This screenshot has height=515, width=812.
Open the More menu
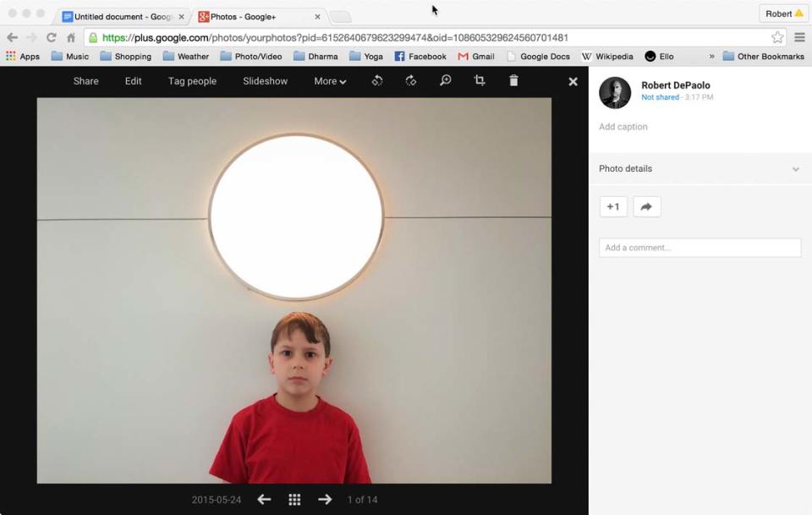tap(328, 80)
